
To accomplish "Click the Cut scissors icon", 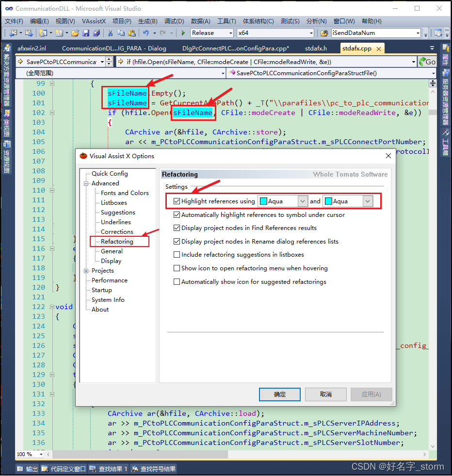I will (x=111, y=33).
